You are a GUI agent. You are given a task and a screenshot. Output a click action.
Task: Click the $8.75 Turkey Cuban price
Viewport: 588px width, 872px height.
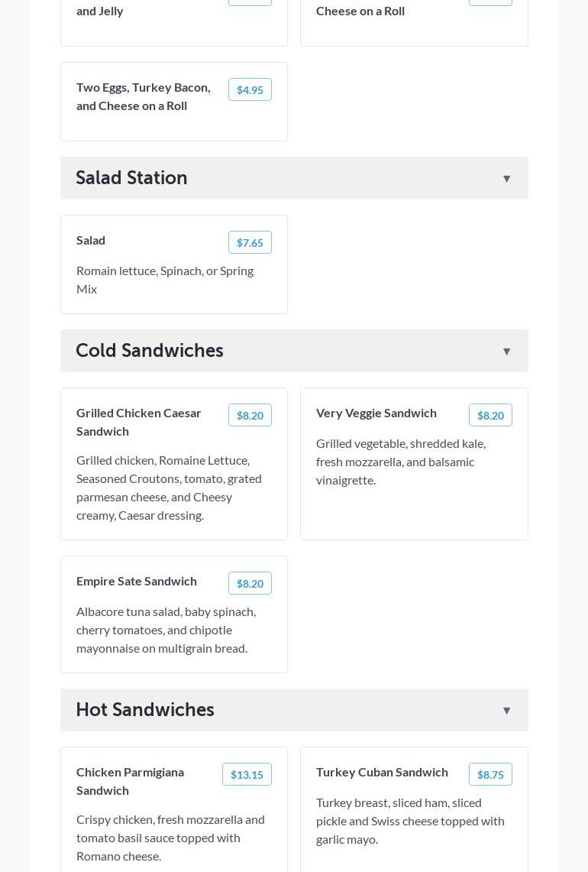(490, 775)
